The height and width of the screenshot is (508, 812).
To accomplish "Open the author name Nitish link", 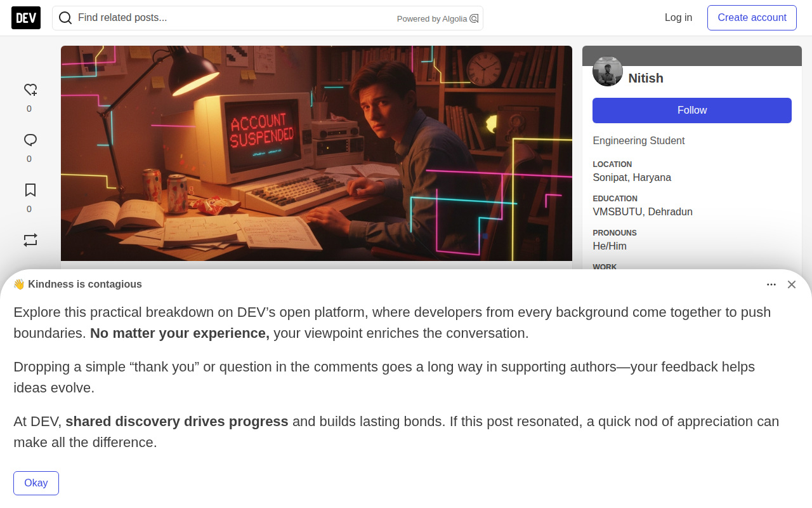I will click(645, 78).
